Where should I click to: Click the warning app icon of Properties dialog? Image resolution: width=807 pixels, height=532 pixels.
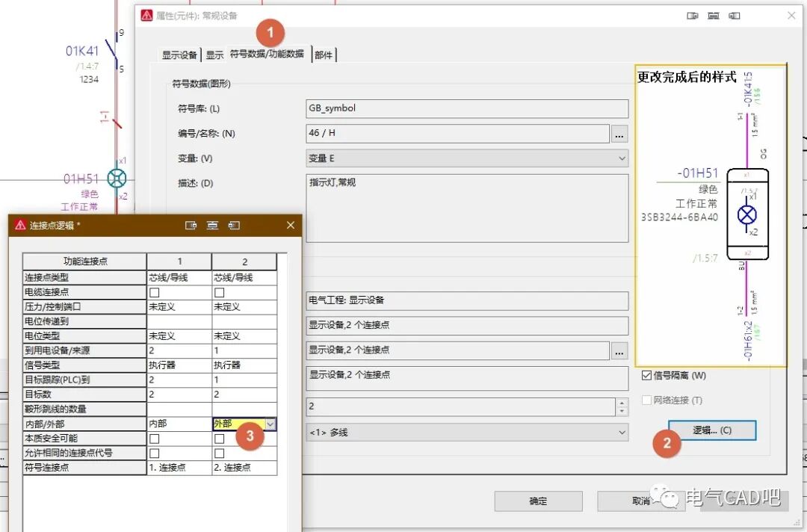pyautogui.click(x=146, y=16)
